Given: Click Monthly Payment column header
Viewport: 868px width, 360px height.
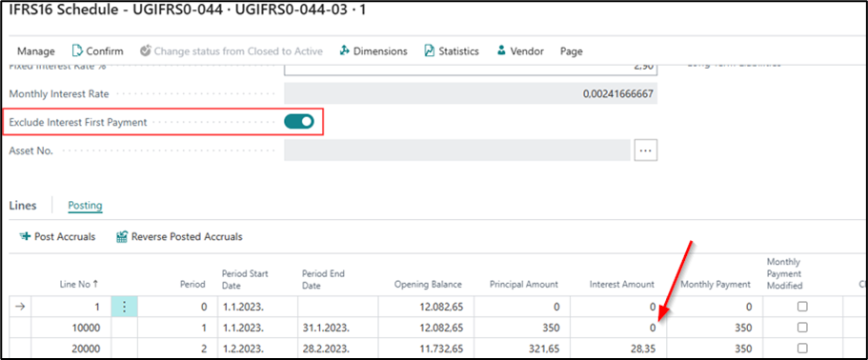Looking at the screenshot, I should (716, 284).
